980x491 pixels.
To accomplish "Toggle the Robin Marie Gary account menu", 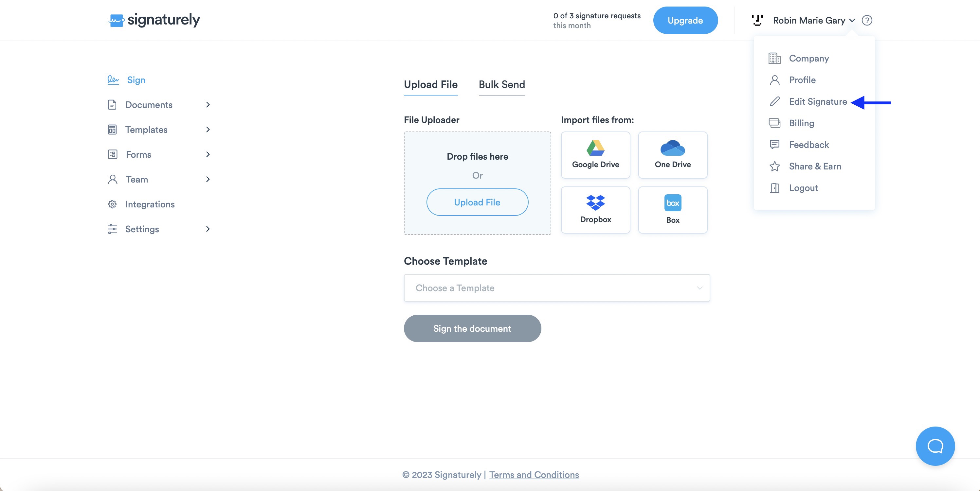I will tap(814, 21).
